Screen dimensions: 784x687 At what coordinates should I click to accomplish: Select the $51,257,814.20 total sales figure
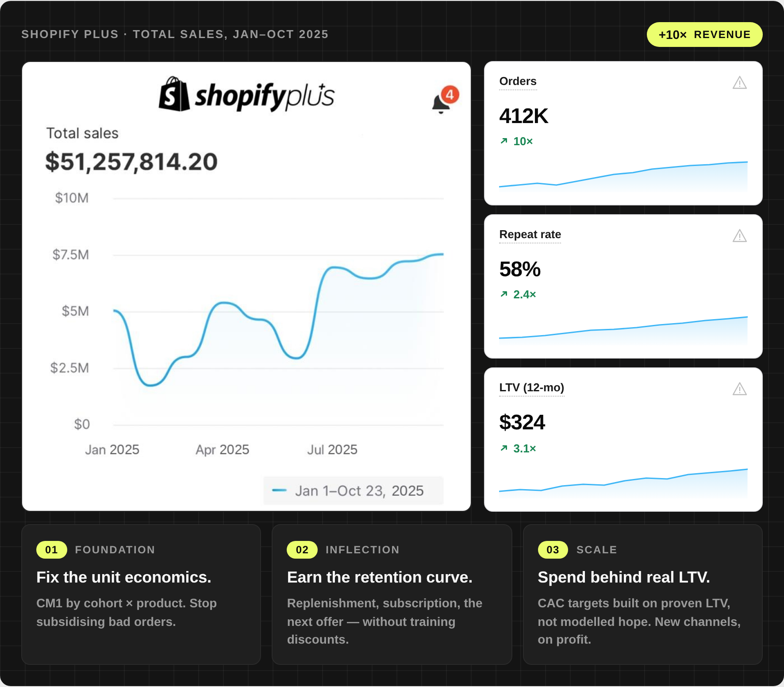[131, 162]
